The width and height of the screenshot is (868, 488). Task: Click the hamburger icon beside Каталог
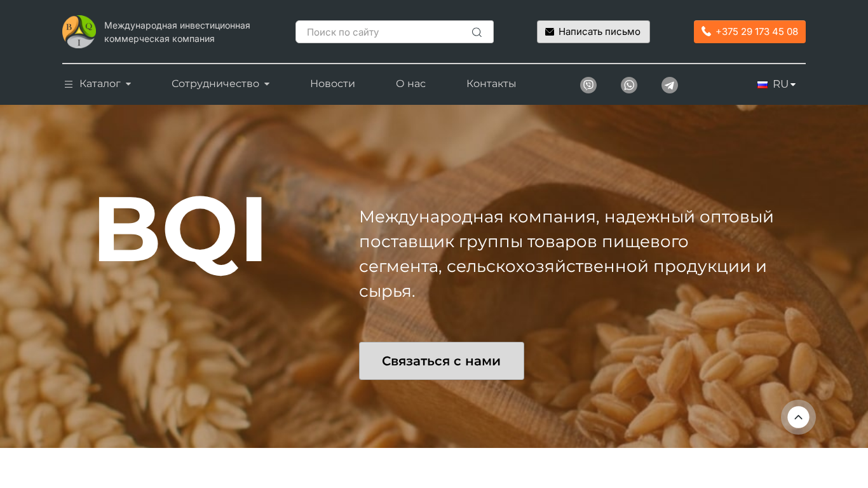69,84
